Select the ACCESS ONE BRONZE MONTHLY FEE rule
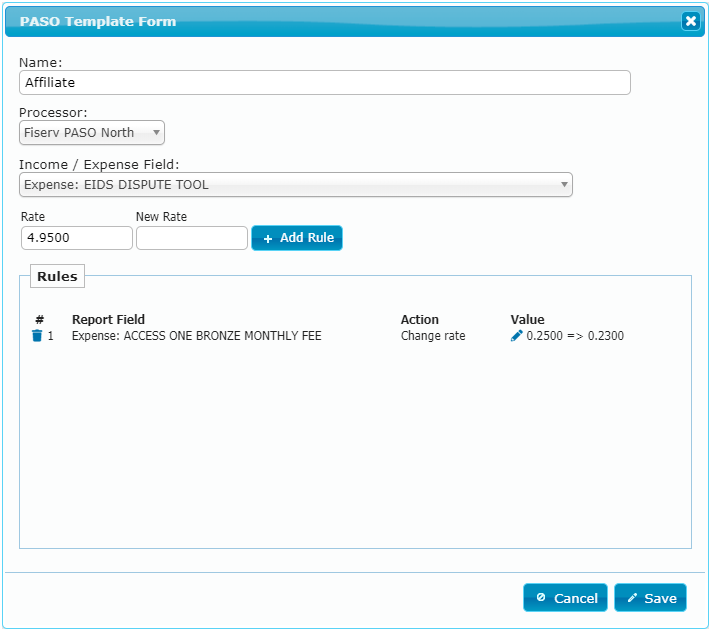This screenshot has height=632, width=710. [x=197, y=336]
